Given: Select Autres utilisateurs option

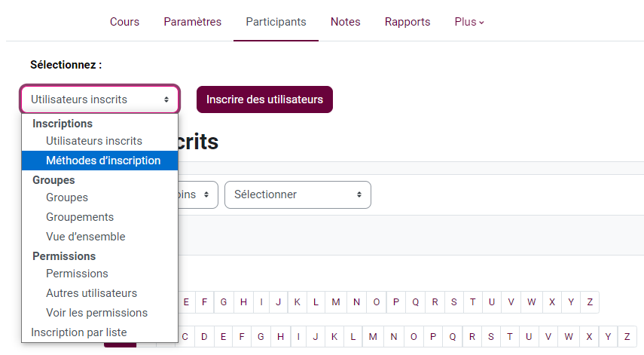Looking at the screenshot, I should point(92,293).
